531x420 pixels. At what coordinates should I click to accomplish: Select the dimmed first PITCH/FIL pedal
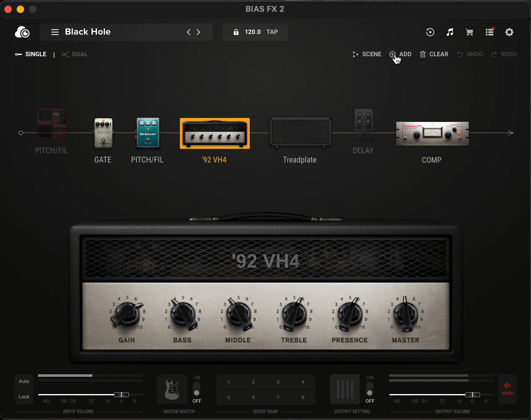pyautogui.click(x=52, y=124)
